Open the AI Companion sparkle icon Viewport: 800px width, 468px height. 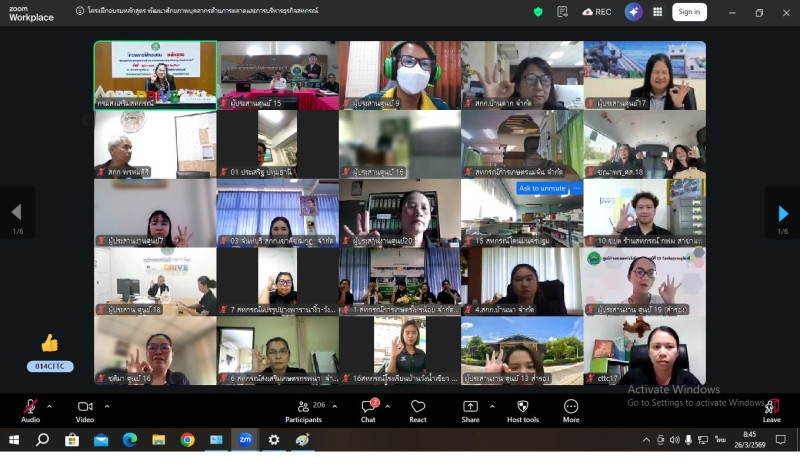tap(633, 12)
